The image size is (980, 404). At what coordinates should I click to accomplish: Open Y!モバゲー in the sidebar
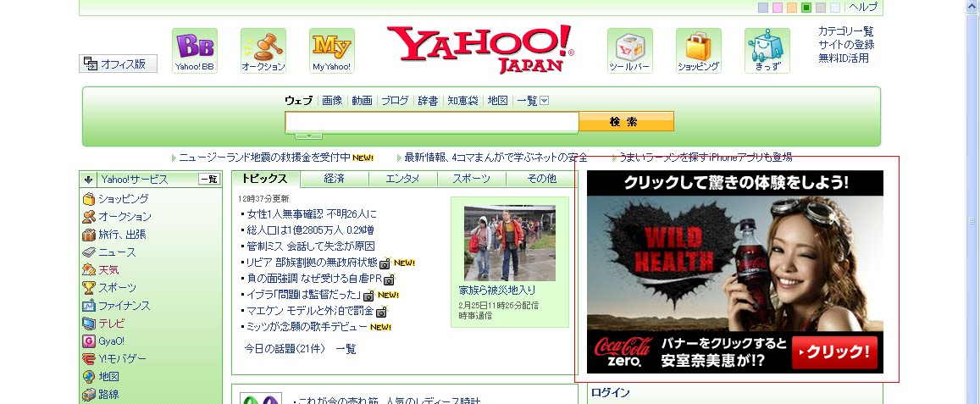click(x=114, y=359)
